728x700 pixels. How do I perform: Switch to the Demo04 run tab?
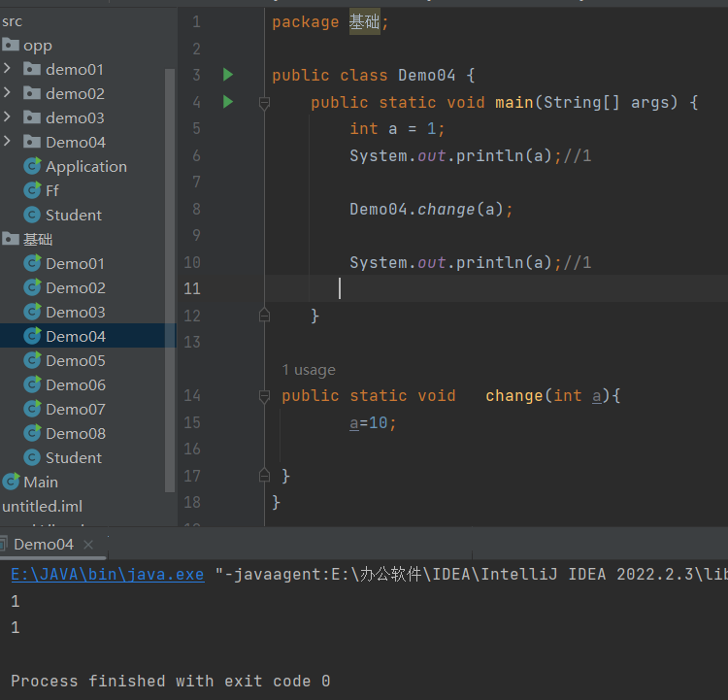point(43,544)
